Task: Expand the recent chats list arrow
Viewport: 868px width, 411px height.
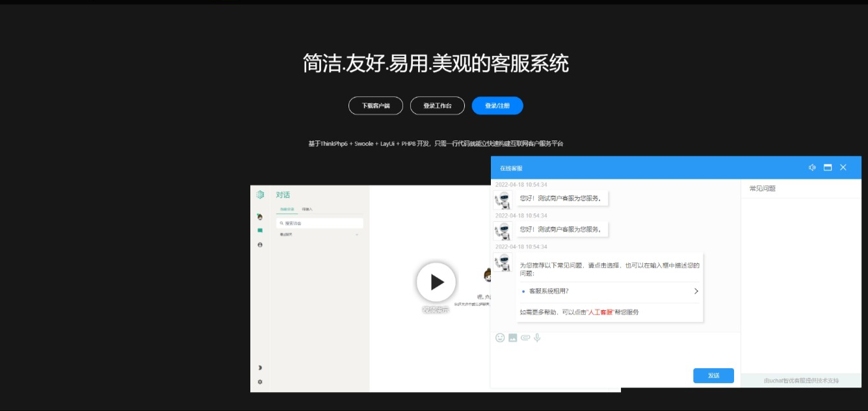Action: point(357,235)
